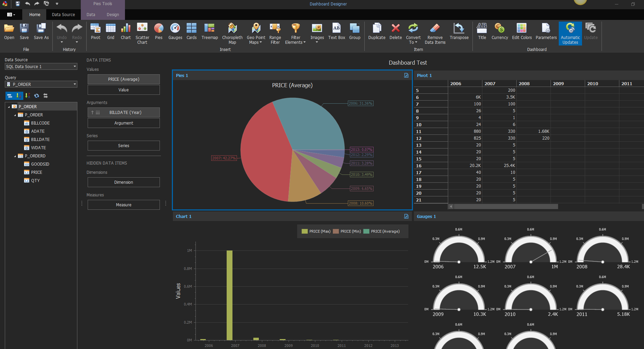Insert a Choropleth Map item
The image size is (644, 349).
232,34
